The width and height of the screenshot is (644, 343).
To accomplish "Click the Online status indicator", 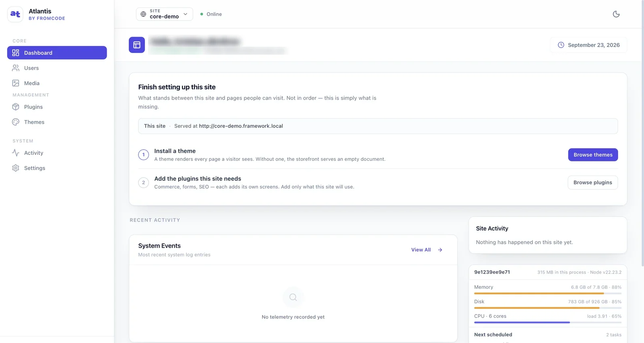I will click(211, 14).
